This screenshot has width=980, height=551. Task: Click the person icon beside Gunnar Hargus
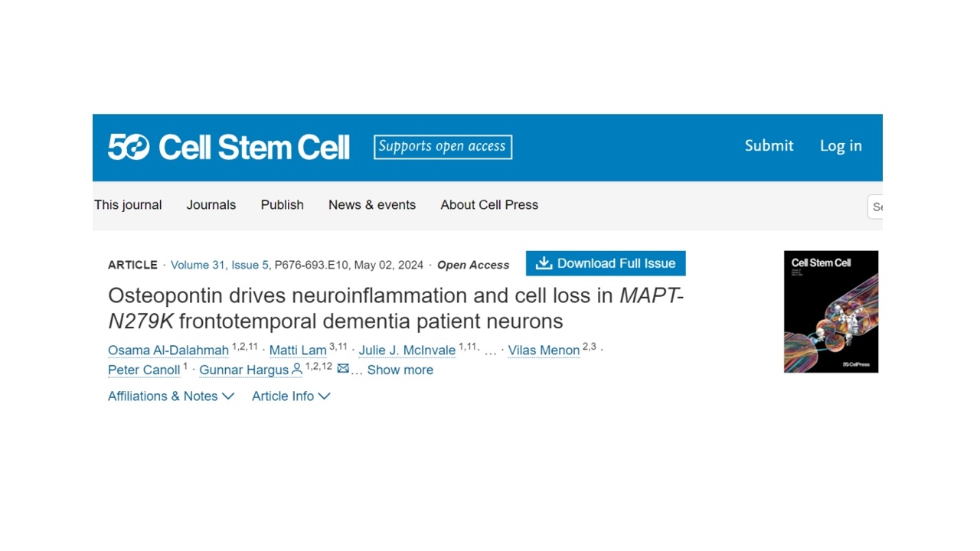[297, 370]
